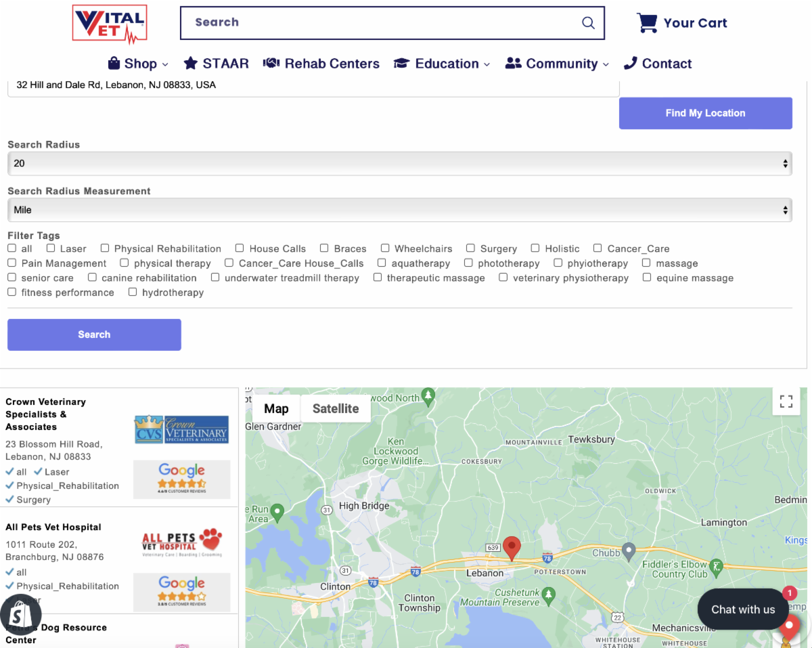
Task: Click Crown Veterinary Specialists logo
Action: tap(181, 429)
